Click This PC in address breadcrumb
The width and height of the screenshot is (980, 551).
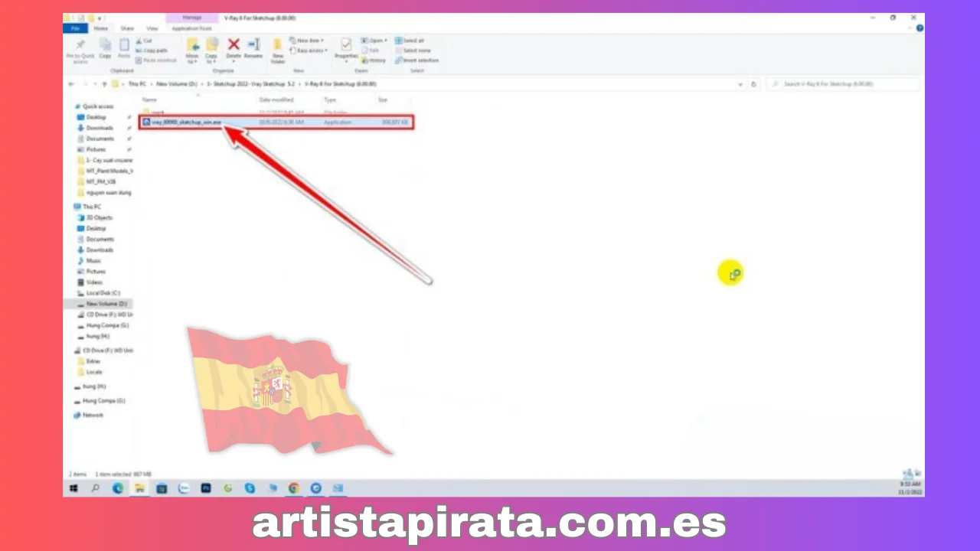click(138, 84)
